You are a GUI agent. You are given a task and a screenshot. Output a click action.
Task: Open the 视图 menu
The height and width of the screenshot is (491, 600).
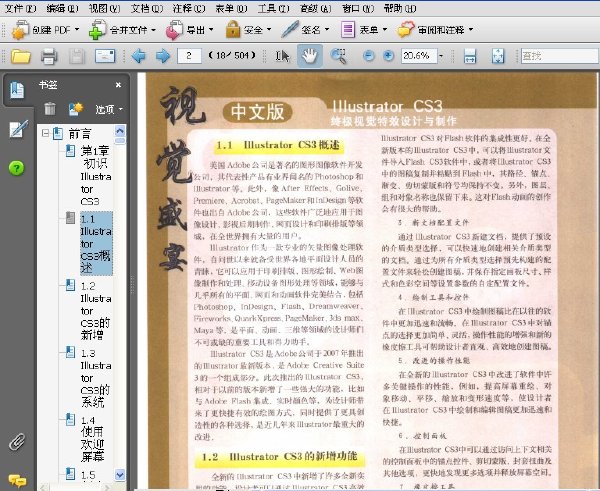click(x=104, y=8)
